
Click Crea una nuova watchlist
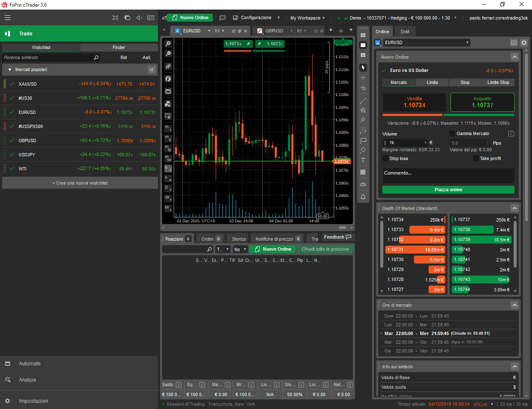(x=80, y=183)
